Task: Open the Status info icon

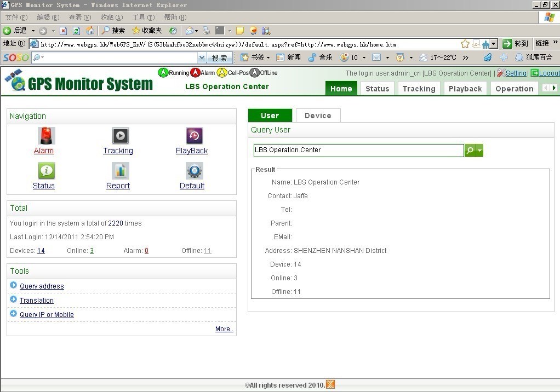Action: [46, 171]
